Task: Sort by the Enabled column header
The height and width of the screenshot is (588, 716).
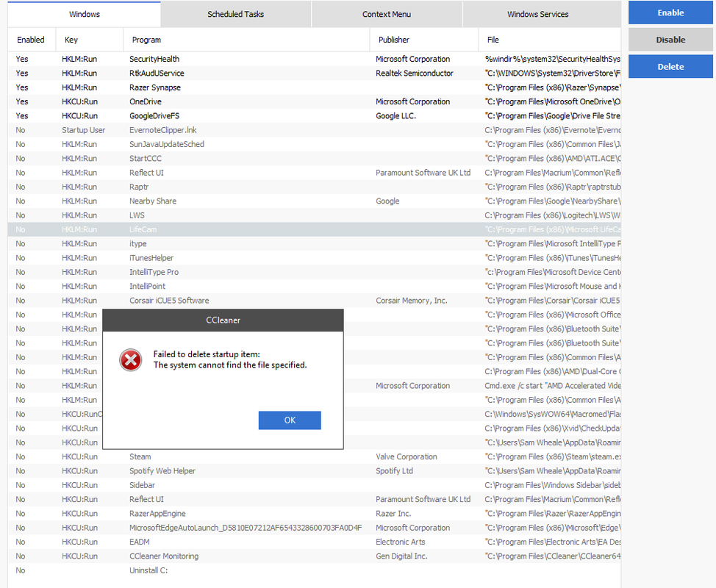Action: click(x=31, y=40)
